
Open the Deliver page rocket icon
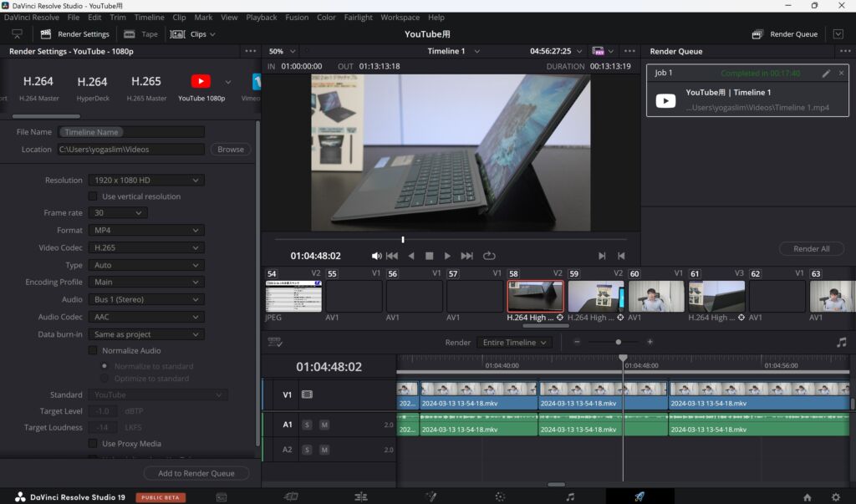coord(639,496)
